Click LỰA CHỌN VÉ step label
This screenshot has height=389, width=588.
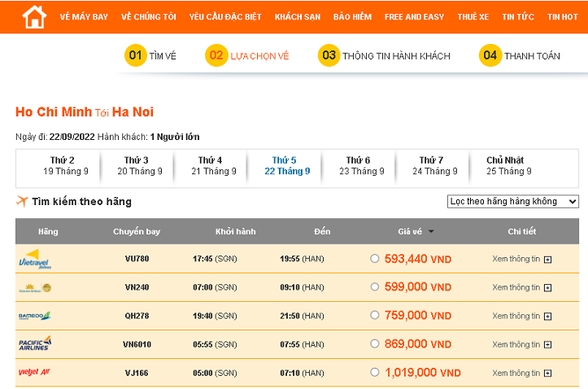pos(259,56)
